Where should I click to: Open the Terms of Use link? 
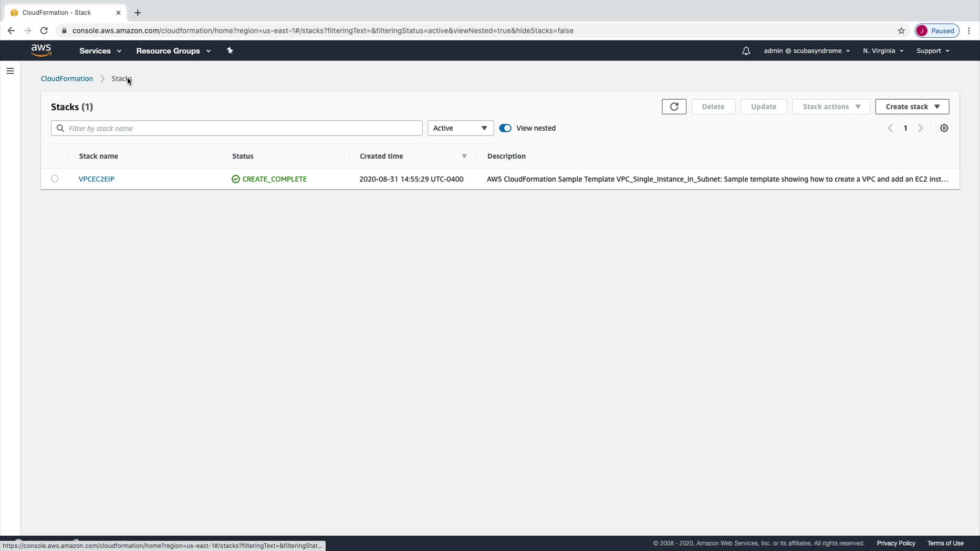tap(945, 543)
